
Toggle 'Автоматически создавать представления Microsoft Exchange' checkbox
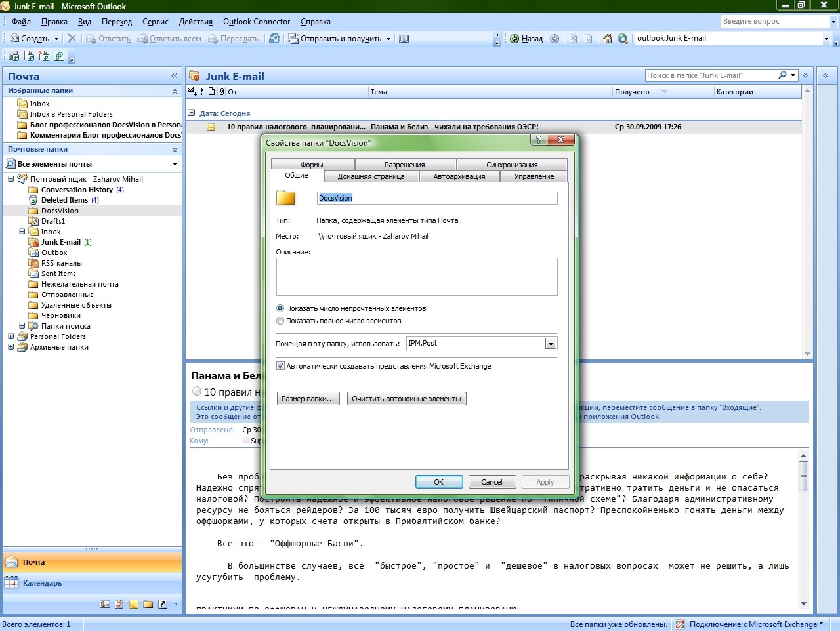coord(280,366)
